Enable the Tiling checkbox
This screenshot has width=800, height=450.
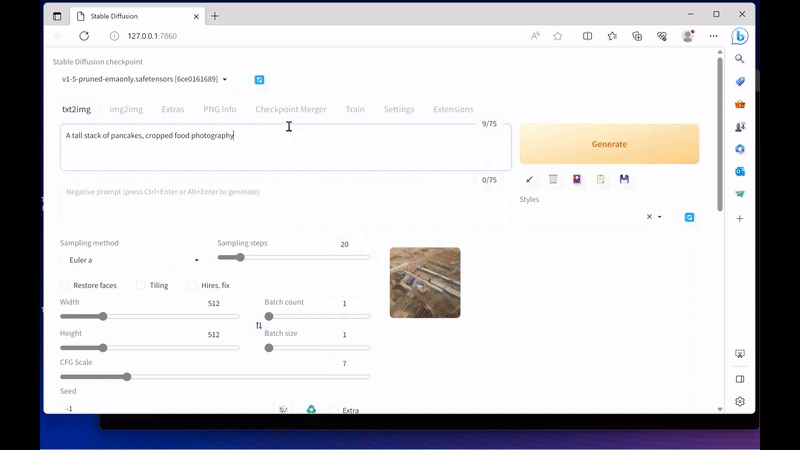140,285
